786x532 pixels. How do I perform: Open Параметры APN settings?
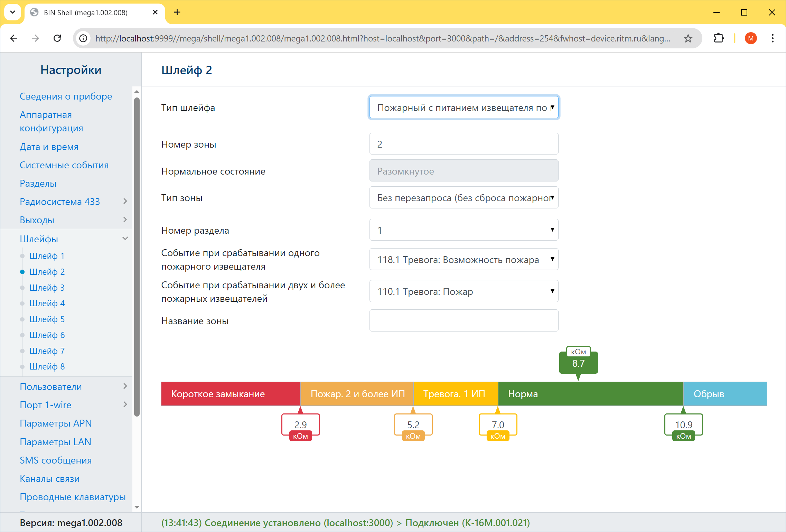pyautogui.click(x=56, y=423)
